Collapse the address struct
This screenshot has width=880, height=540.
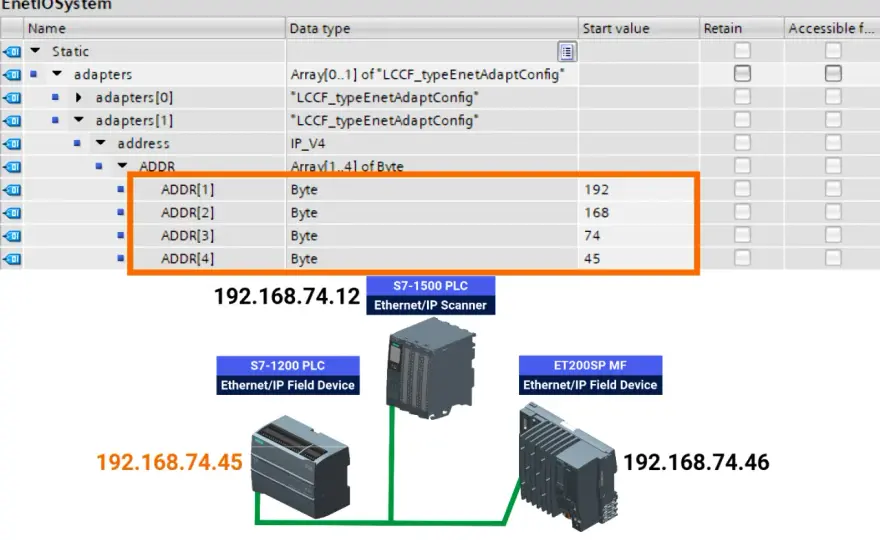[x=101, y=143]
